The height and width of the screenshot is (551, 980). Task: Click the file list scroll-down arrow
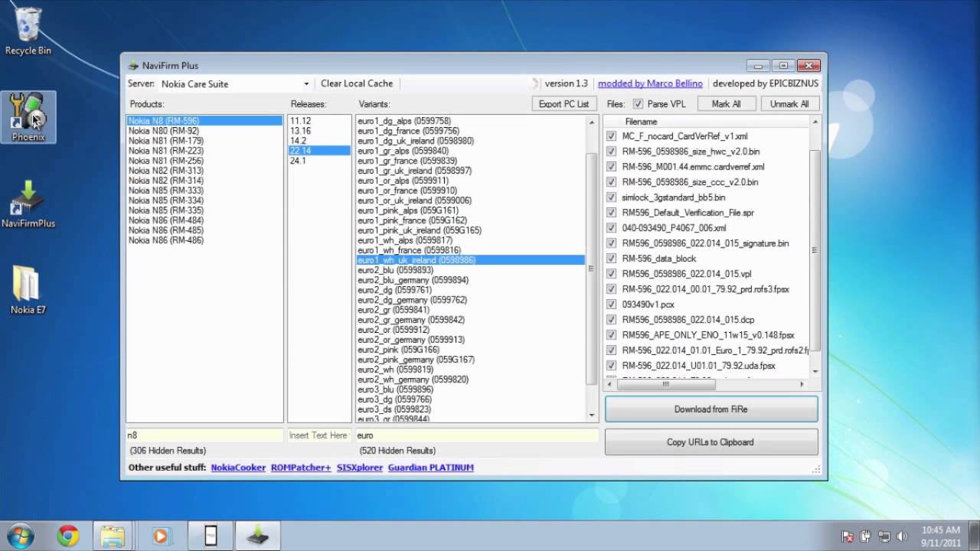[815, 371]
